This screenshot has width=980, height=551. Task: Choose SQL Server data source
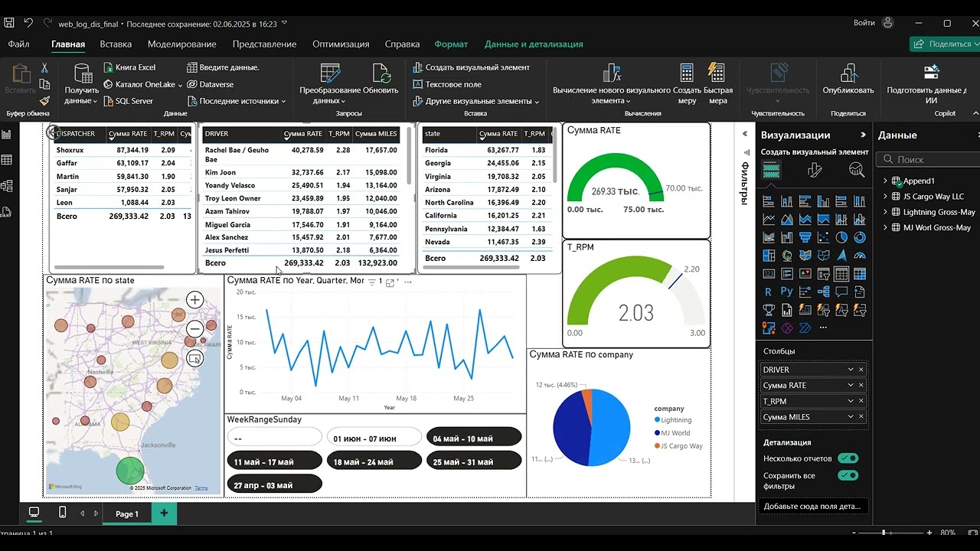point(128,101)
